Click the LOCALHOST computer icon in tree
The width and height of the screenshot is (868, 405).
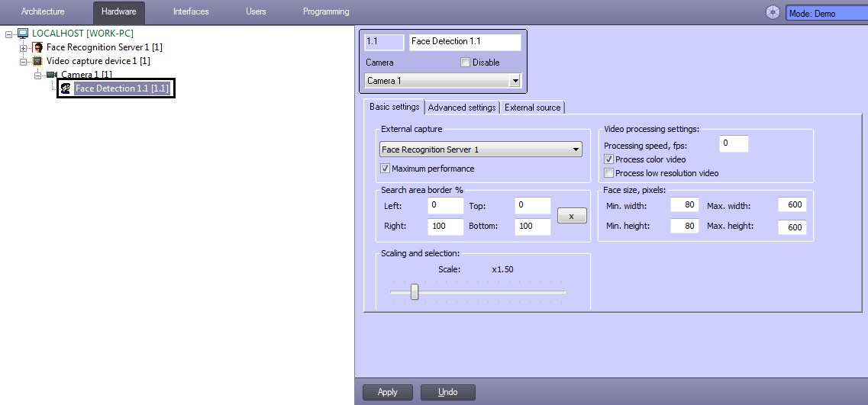[x=23, y=34]
